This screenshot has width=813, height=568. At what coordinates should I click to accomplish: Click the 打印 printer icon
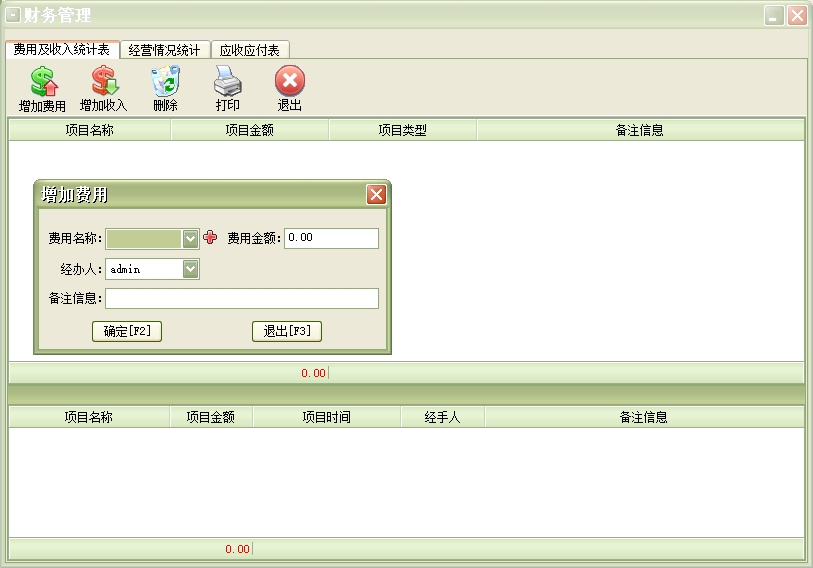(227, 82)
